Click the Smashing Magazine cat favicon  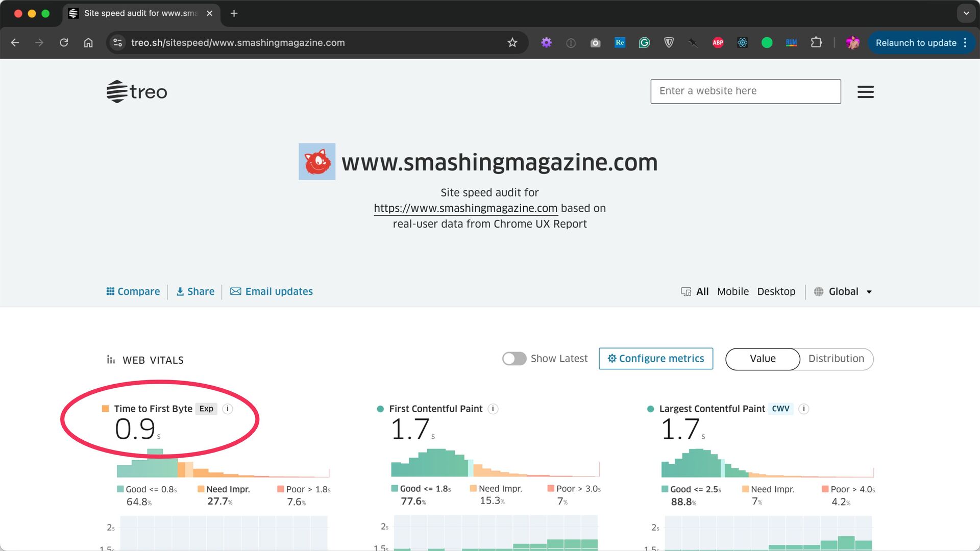coord(317,161)
